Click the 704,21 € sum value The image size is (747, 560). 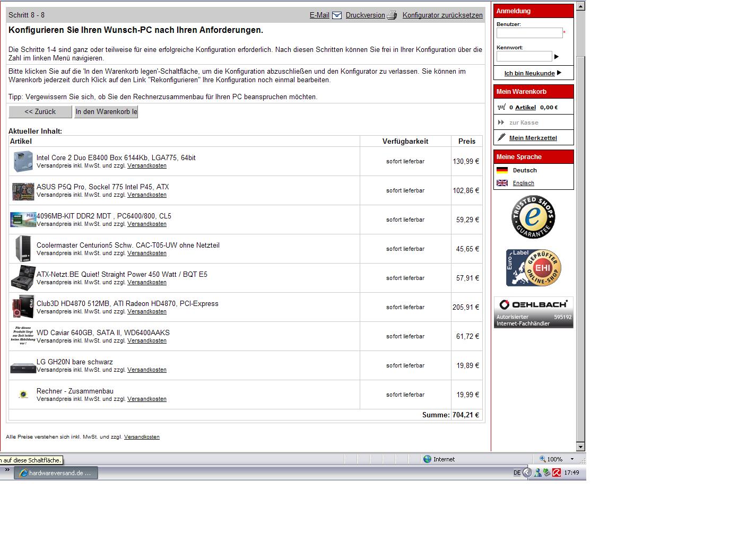pyautogui.click(x=466, y=415)
